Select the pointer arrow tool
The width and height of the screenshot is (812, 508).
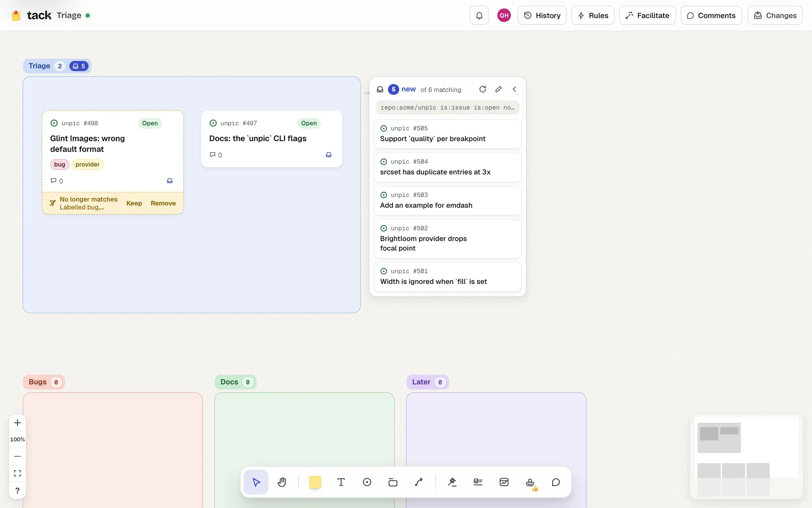(256, 482)
